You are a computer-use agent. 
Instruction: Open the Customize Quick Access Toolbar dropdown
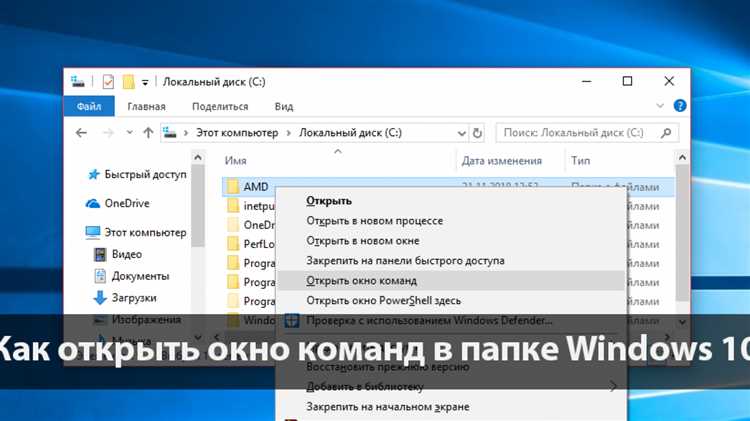pos(145,83)
